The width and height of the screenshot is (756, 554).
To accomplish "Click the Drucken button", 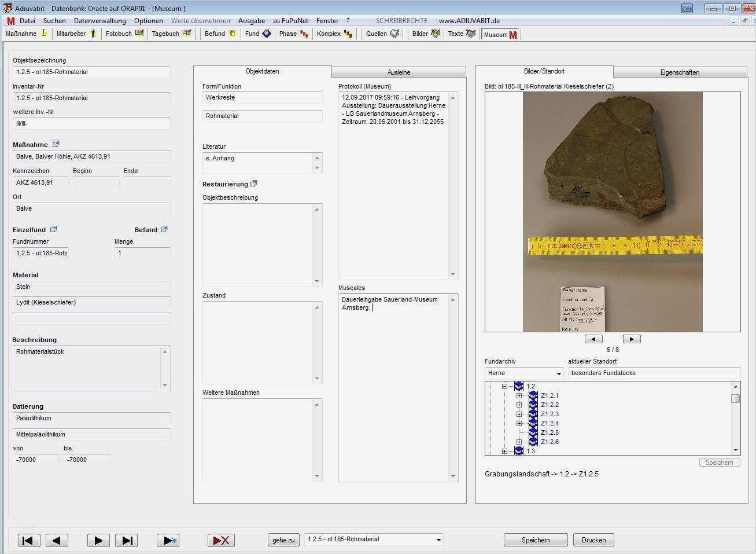I will pos(593,540).
